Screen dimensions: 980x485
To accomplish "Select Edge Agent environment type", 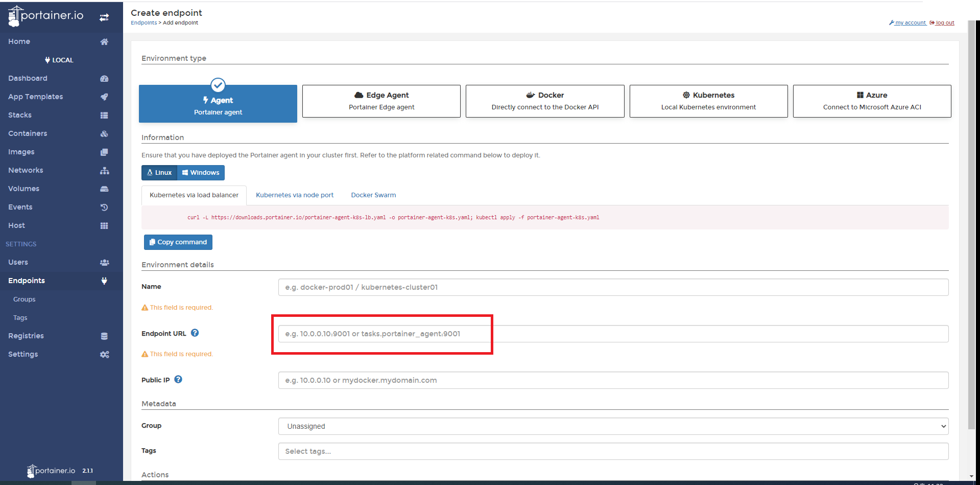I will click(381, 101).
